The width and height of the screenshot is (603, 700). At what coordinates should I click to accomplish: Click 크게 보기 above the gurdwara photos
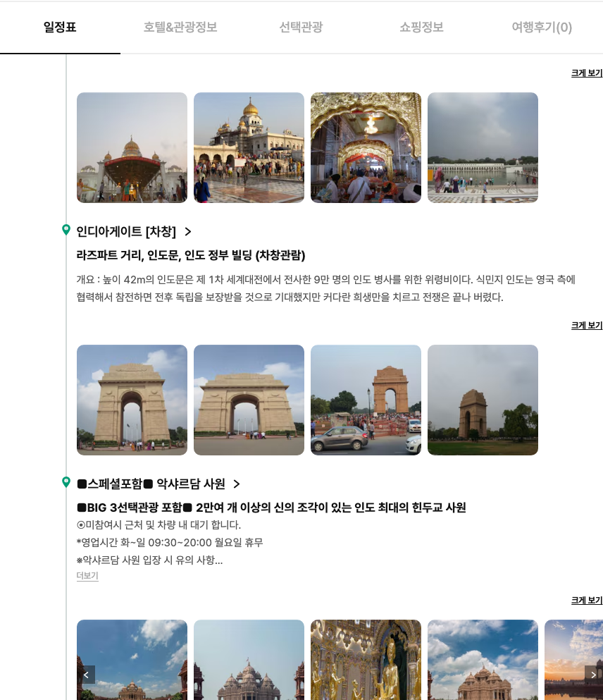[x=586, y=73]
